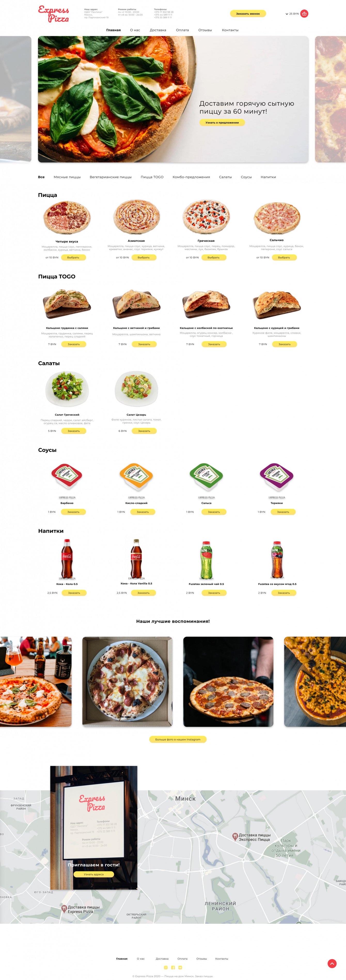Click the Узнать адреса button
Image resolution: width=346 pixels, height=980 pixels.
[93, 874]
